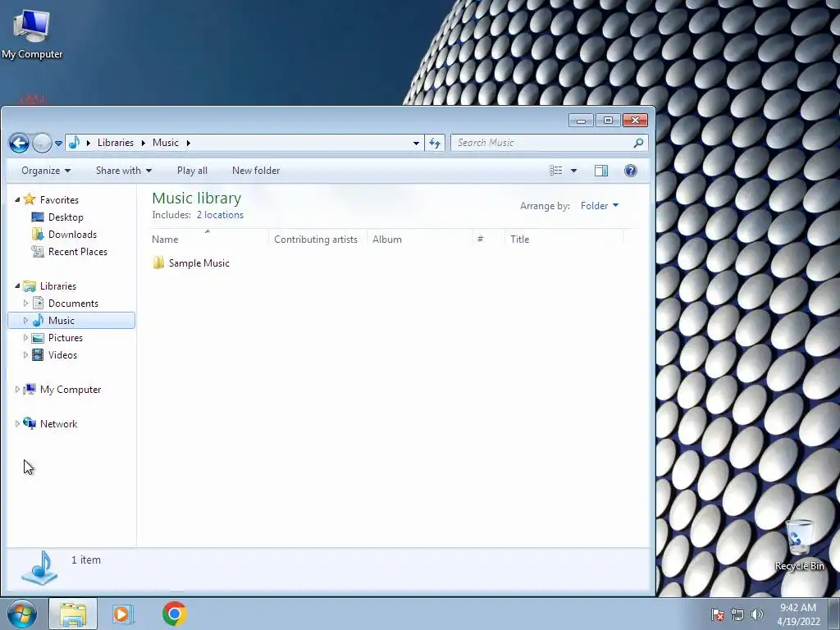Click the greyed Forward navigation arrow
The height and width of the screenshot is (630, 840).
(x=42, y=143)
